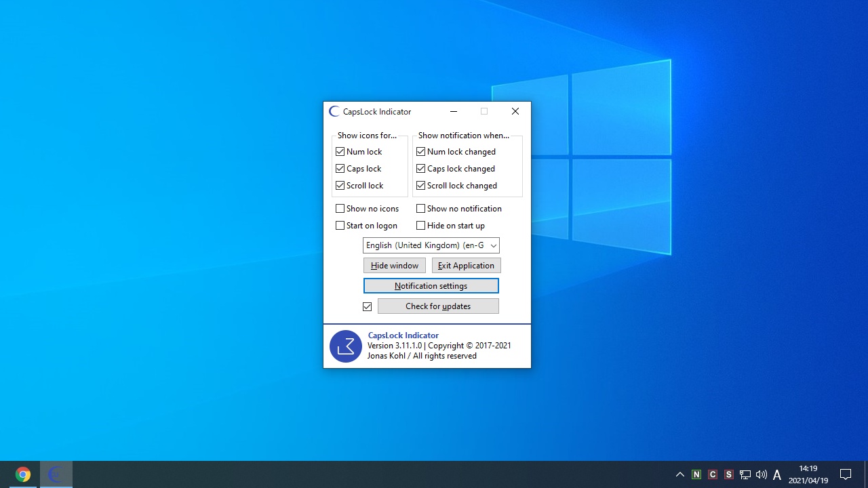
Task: Click the Version 3.11.1.0 copyright text
Action: pyautogui.click(x=439, y=346)
